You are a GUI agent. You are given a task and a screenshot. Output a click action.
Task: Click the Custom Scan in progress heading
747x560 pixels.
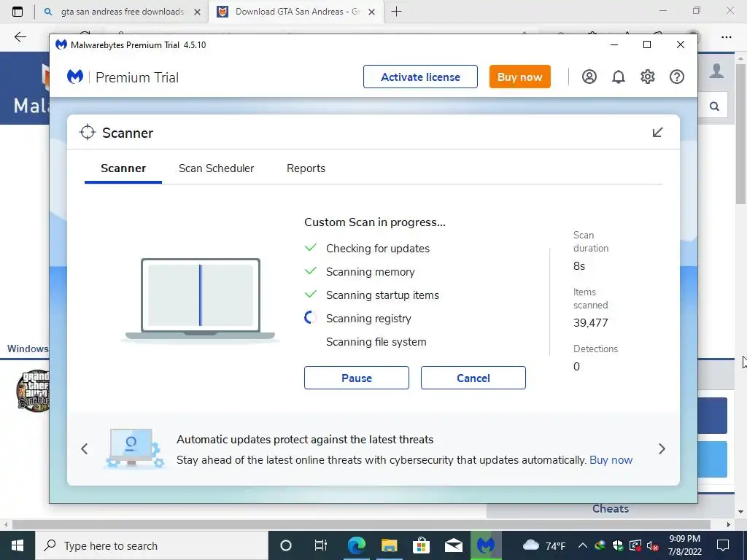tap(375, 222)
